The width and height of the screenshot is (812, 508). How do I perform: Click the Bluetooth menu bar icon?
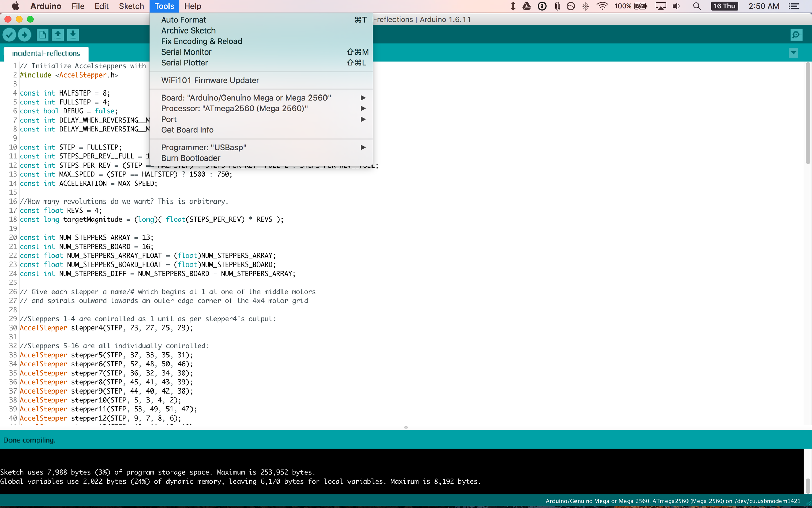[586, 6]
